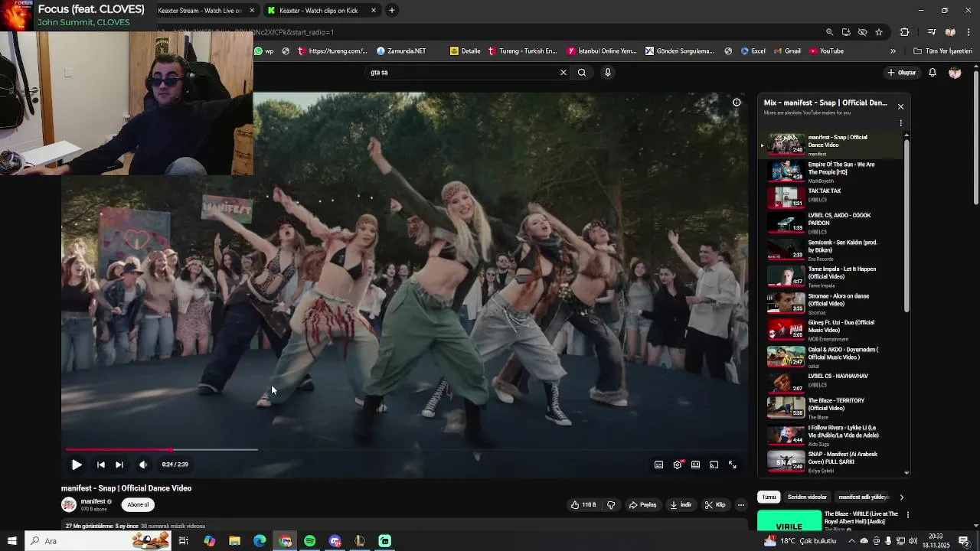Open Windows Start menu
Viewport: 980px width, 551px height.
11,541
